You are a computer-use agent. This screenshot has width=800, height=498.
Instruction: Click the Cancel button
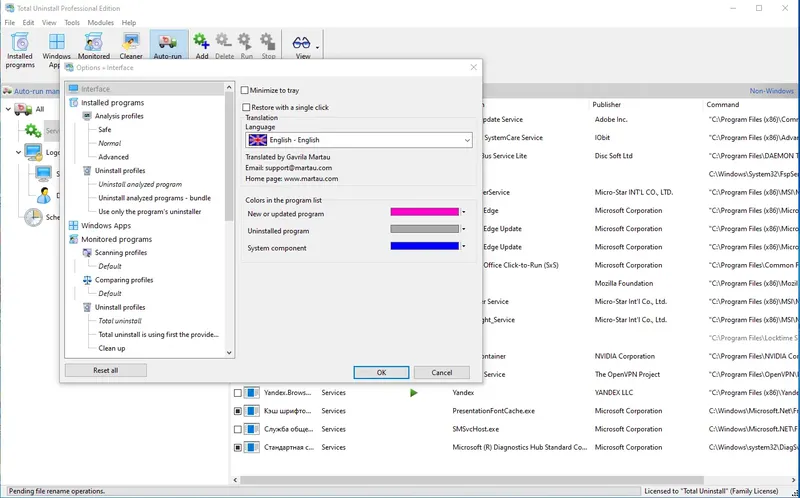[442, 372]
